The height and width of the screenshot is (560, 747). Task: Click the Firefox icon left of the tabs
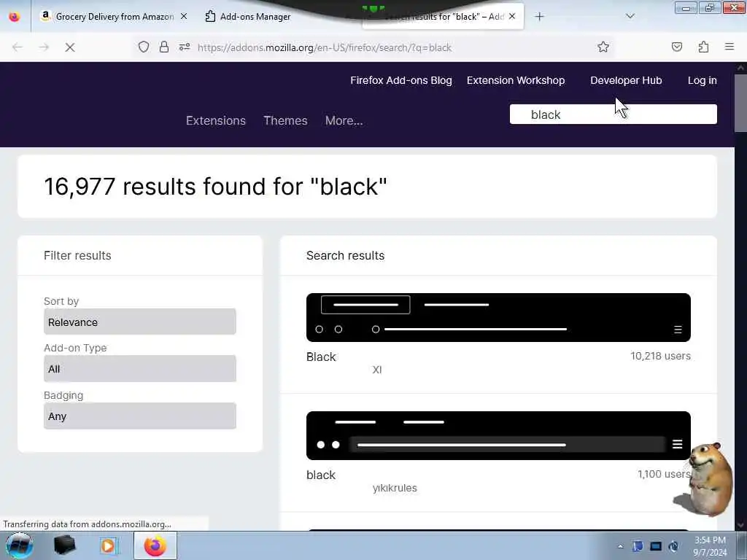click(x=15, y=17)
